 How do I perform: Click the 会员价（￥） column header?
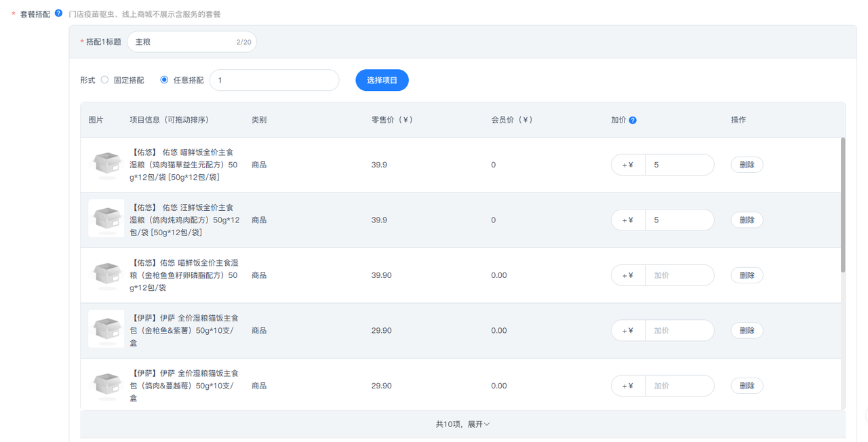coord(512,120)
